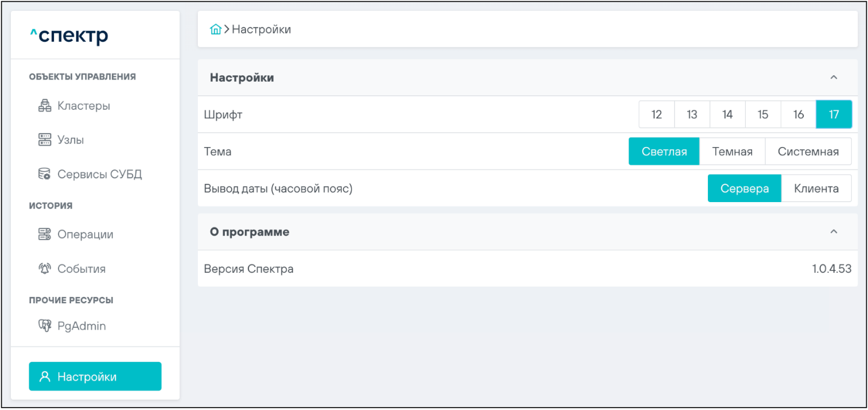
Task: Select the Системная theme option
Action: coord(808,152)
